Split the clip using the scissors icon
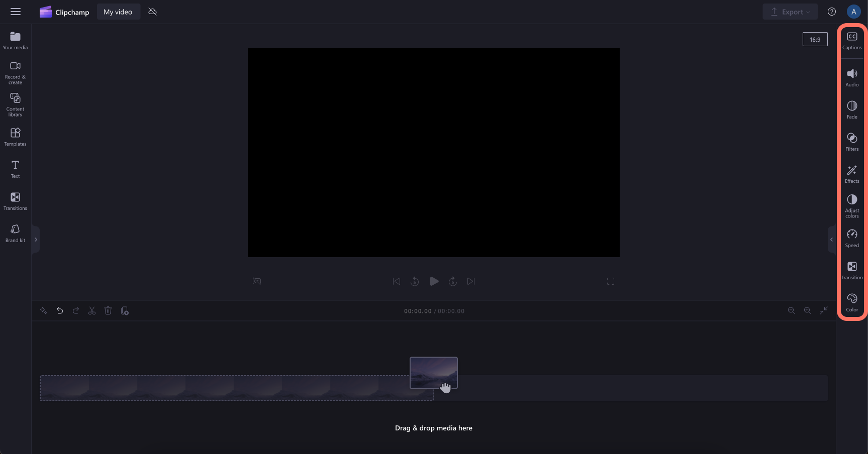 coord(92,311)
